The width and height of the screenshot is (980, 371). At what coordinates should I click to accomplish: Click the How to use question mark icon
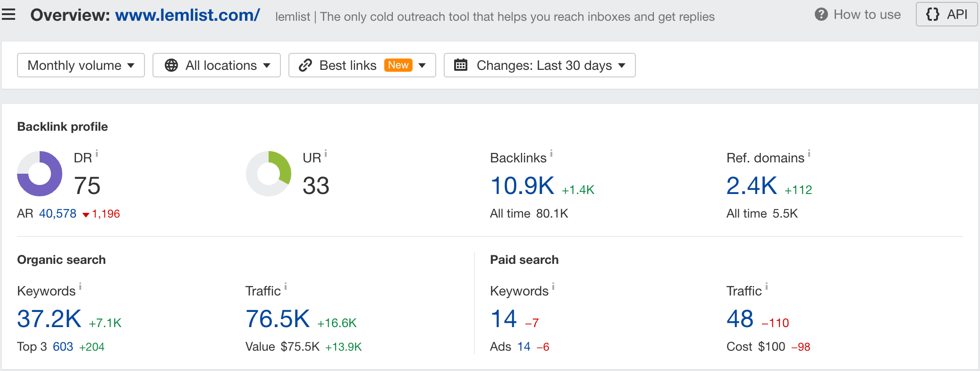point(821,15)
